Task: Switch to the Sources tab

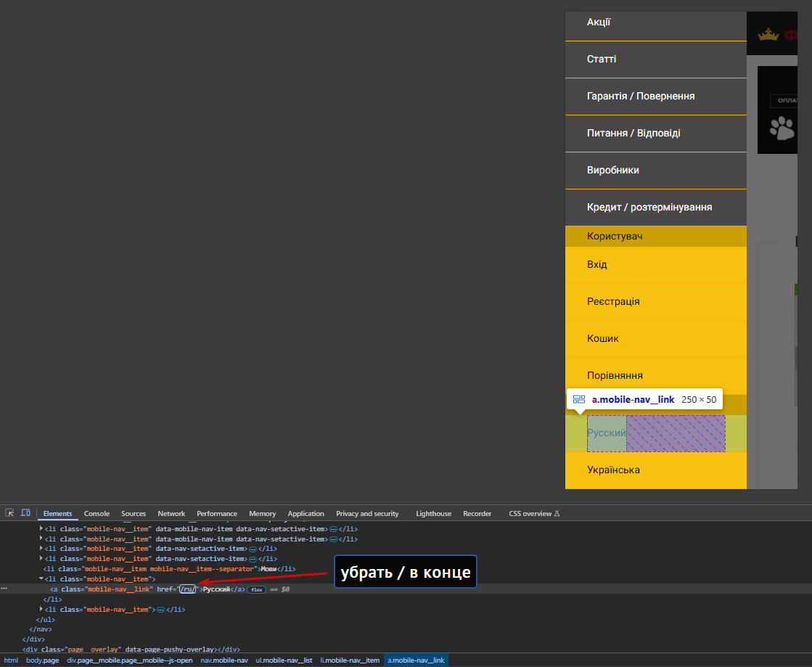Action: point(134,514)
